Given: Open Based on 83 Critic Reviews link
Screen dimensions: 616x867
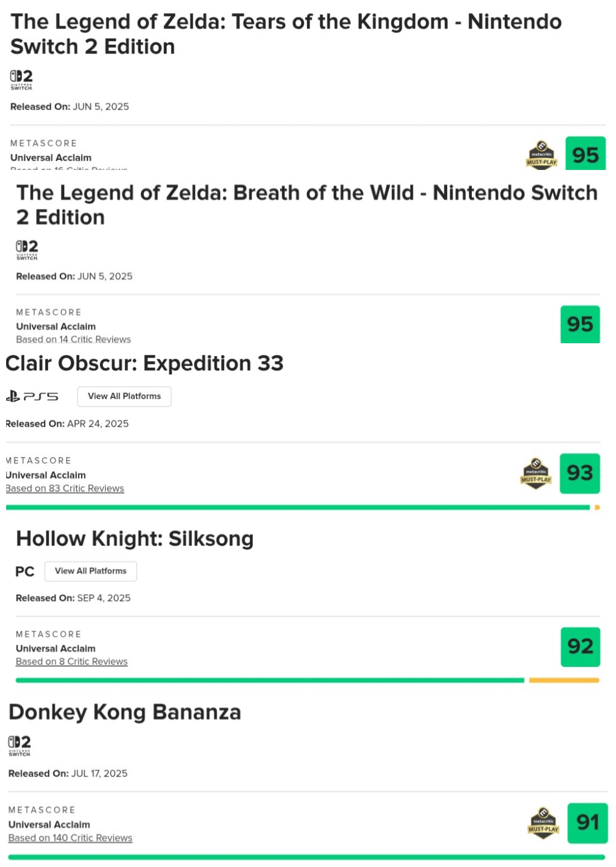Looking at the screenshot, I should pos(65,488).
